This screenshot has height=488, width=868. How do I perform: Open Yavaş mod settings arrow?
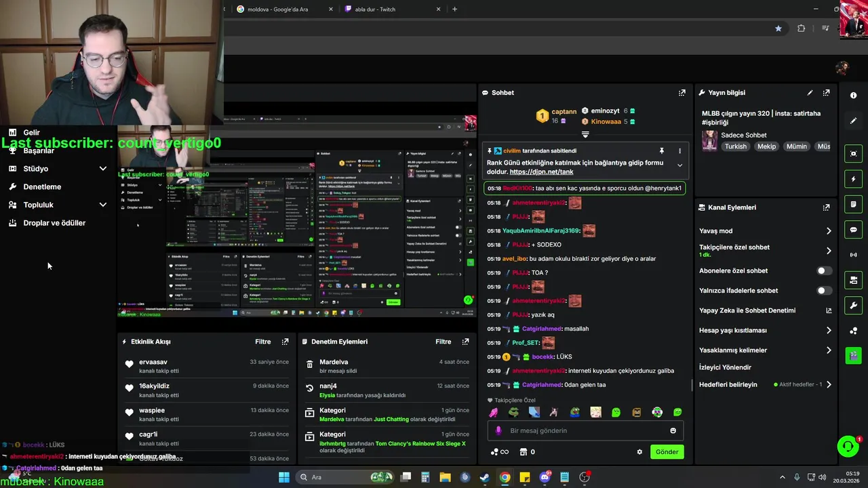tap(828, 231)
